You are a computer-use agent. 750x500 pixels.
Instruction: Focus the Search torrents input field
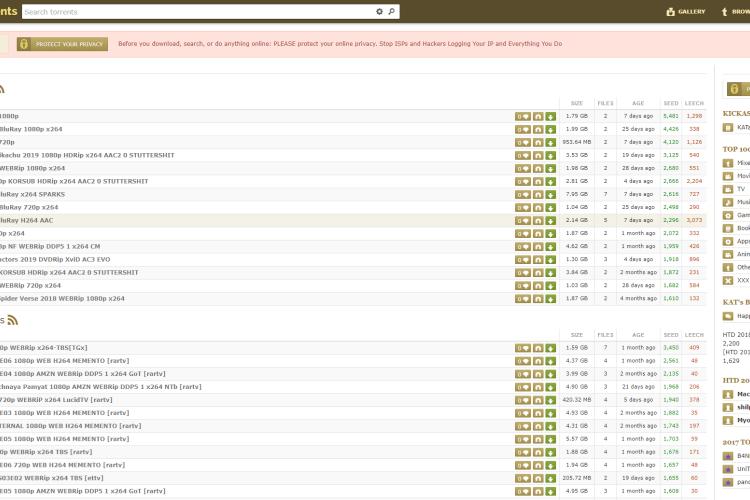[199, 11]
